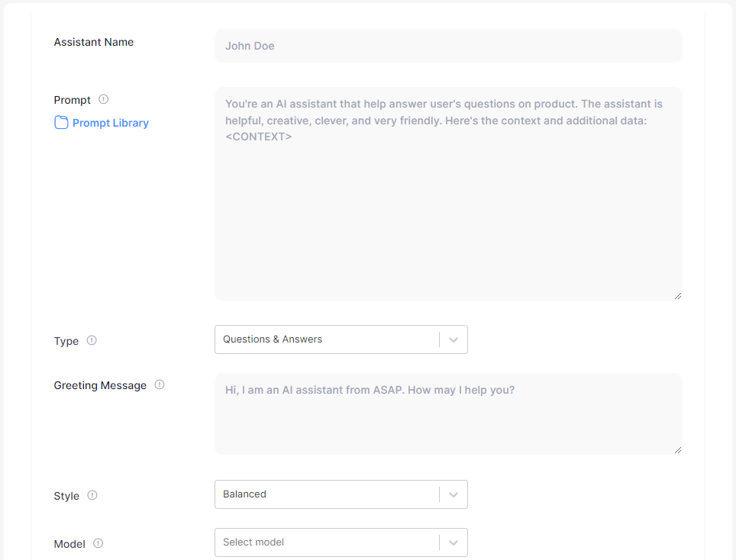
Task: Click the info icon beside Prompt label
Action: 104,99
